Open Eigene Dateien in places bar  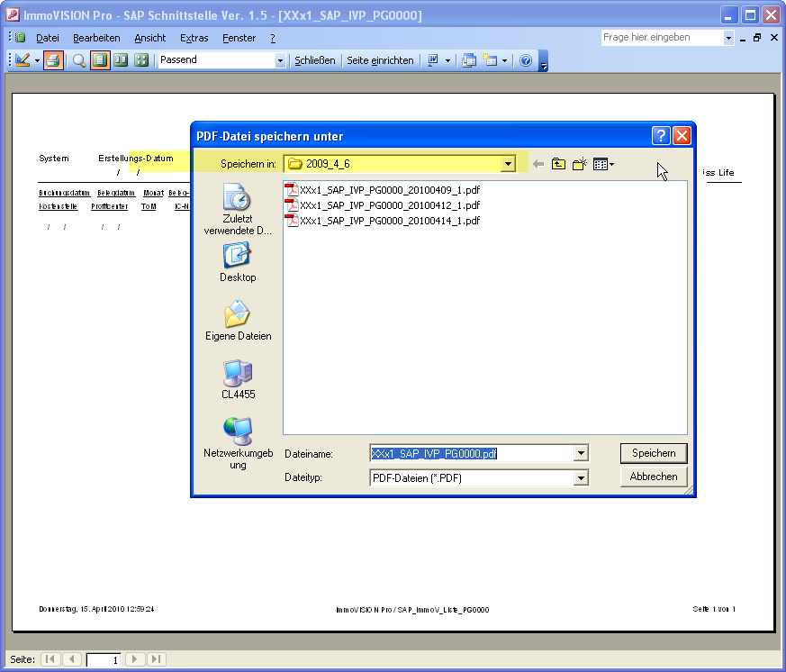(x=238, y=321)
